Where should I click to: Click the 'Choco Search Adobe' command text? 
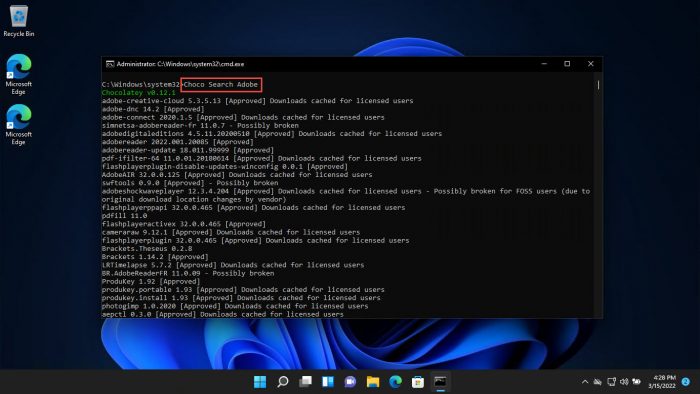click(221, 84)
